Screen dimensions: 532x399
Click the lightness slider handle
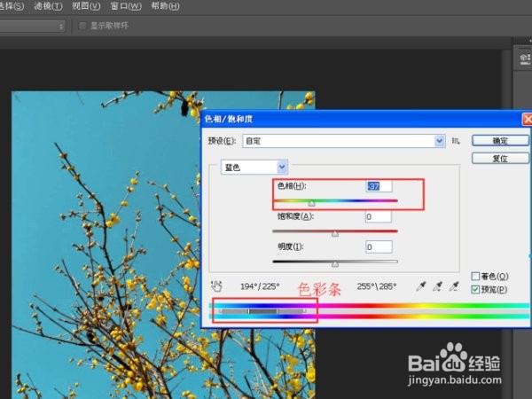[335, 264]
